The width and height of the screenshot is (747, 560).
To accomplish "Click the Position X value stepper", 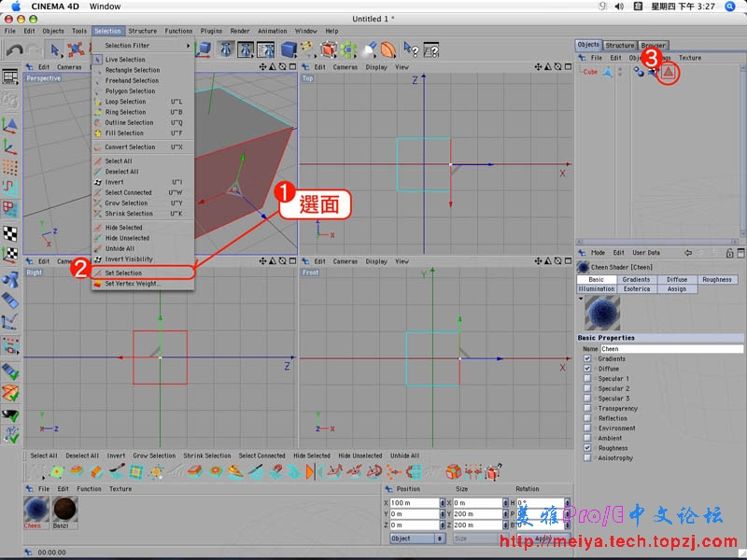I will coord(442,503).
